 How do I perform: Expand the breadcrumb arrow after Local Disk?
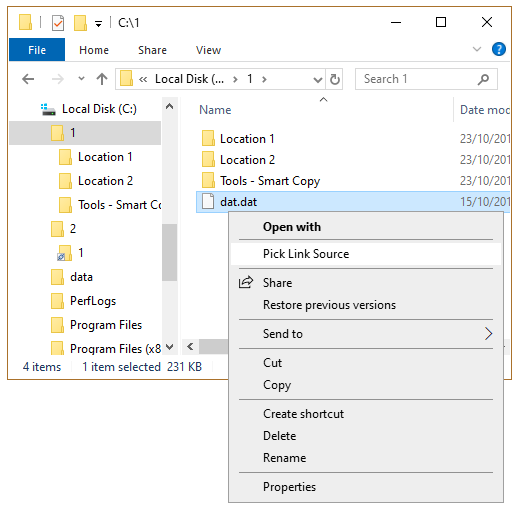pyautogui.click(x=235, y=79)
